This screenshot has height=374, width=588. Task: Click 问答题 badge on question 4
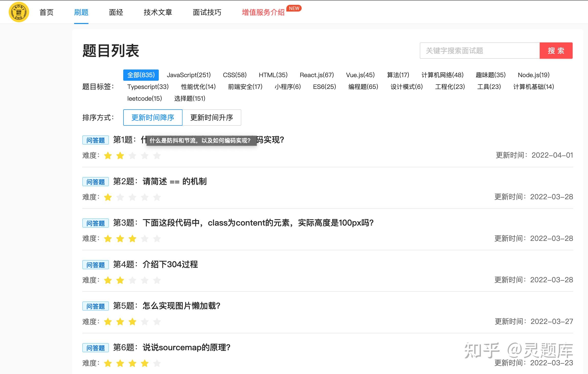pos(96,265)
